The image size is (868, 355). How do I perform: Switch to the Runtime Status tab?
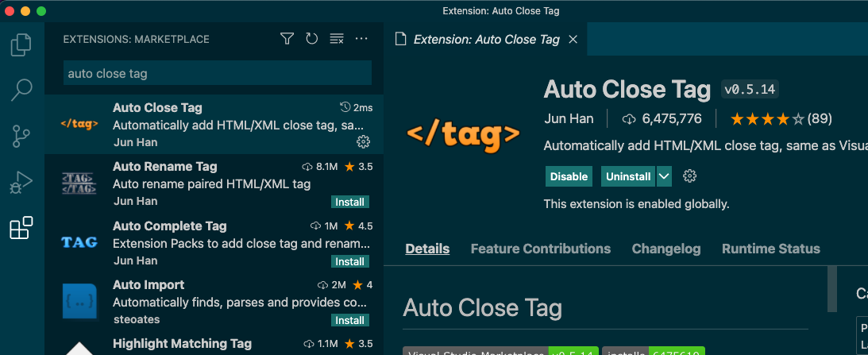click(x=770, y=249)
